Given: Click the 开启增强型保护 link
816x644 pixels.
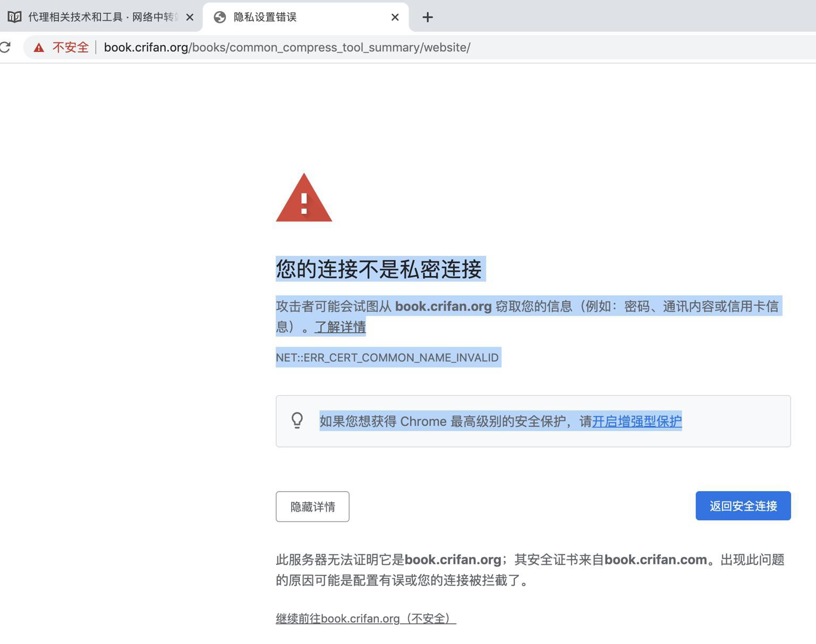Looking at the screenshot, I should click(637, 421).
